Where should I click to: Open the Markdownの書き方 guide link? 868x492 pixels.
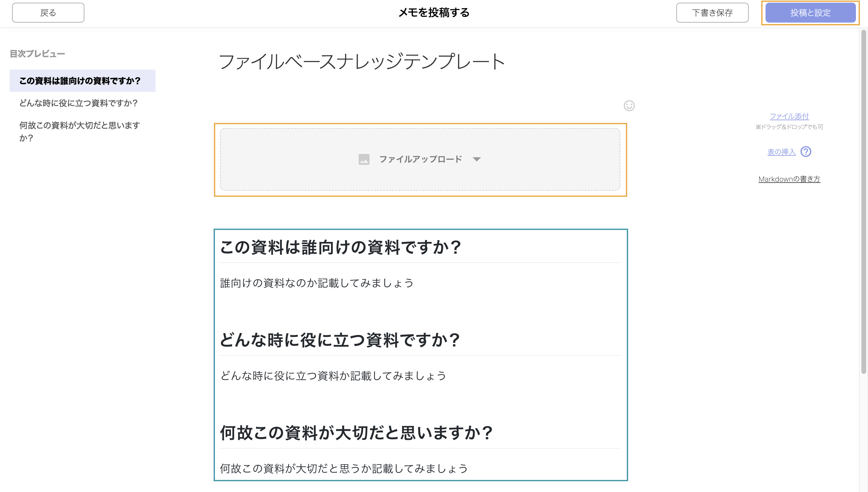[x=789, y=179]
